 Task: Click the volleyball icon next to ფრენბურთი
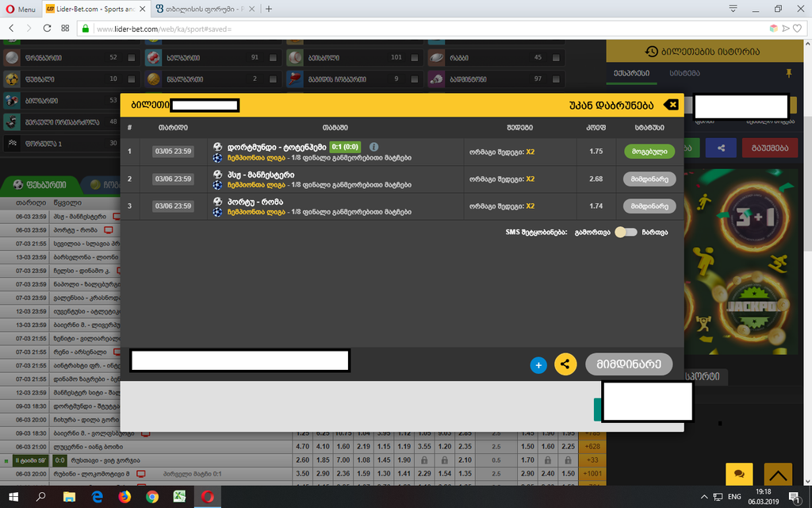(12, 57)
